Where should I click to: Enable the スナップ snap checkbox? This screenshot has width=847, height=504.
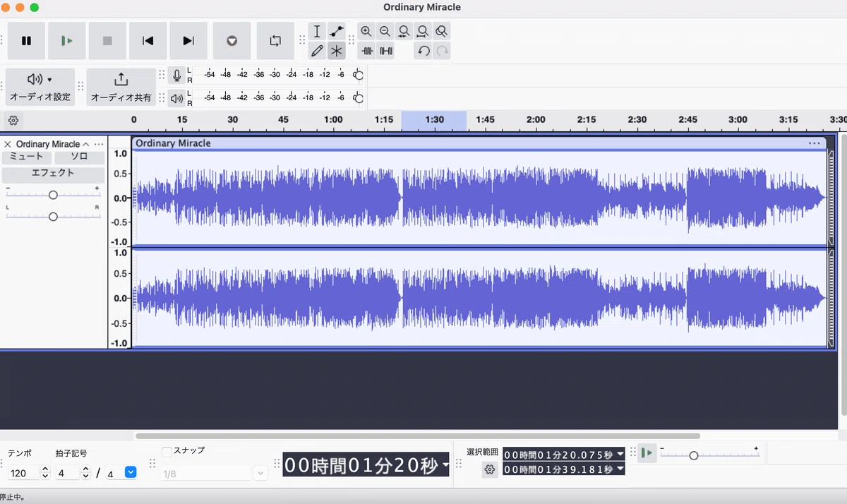[167, 451]
